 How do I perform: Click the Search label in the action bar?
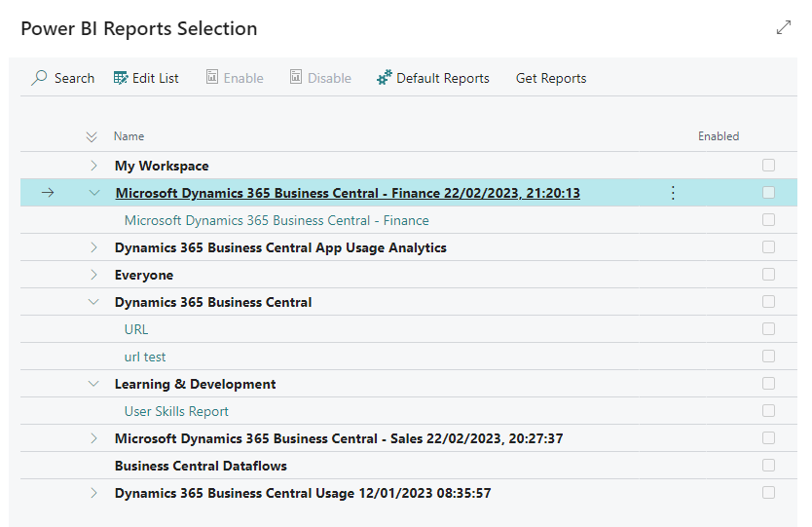(75, 78)
